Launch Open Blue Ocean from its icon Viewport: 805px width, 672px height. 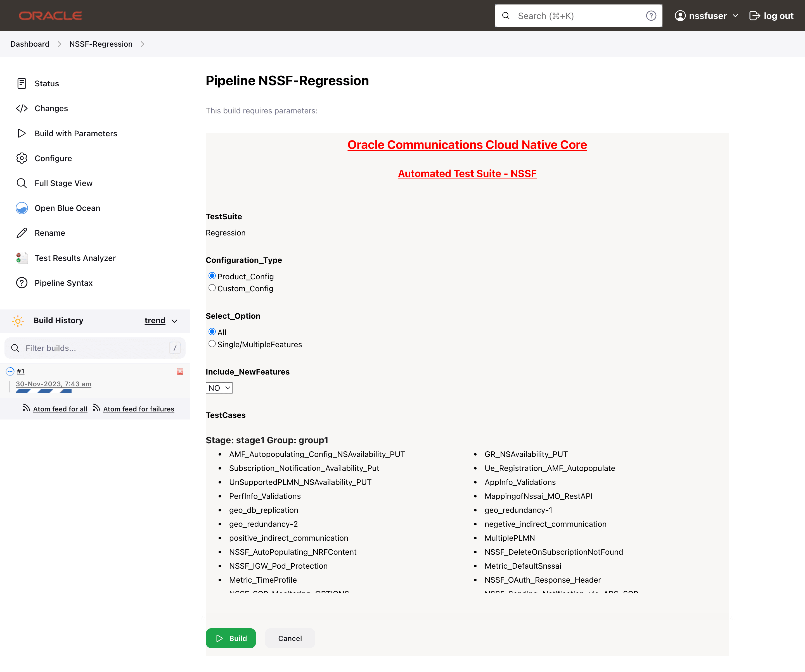tap(22, 208)
